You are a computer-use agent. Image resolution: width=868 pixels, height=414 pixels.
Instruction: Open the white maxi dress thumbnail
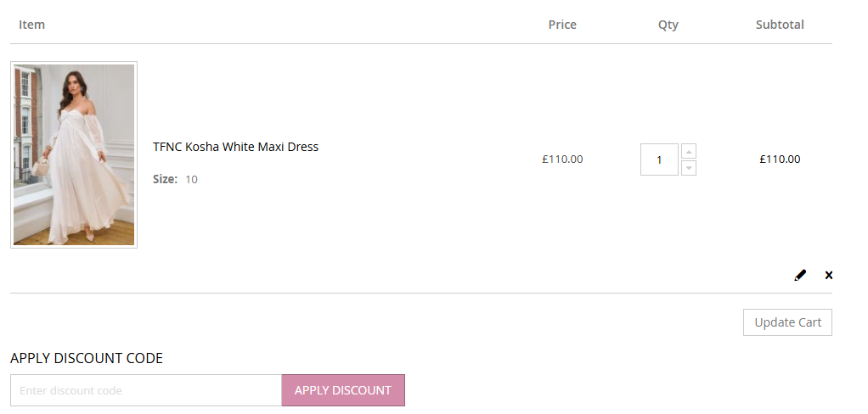tap(74, 154)
